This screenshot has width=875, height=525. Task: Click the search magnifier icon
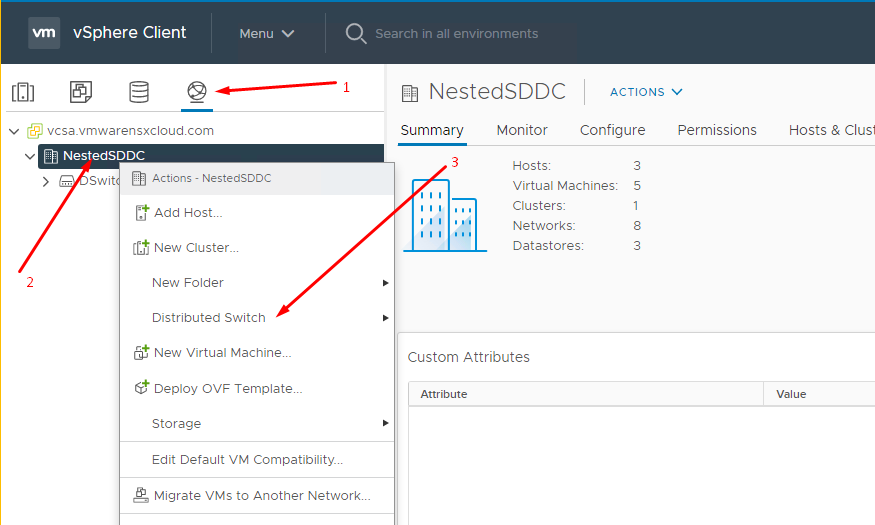pyautogui.click(x=355, y=33)
